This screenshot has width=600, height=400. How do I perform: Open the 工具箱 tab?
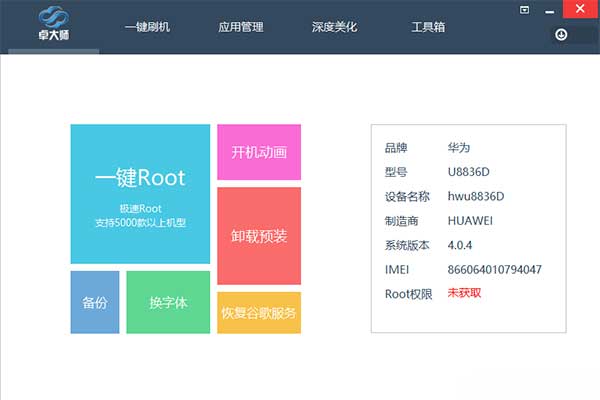click(x=428, y=27)
